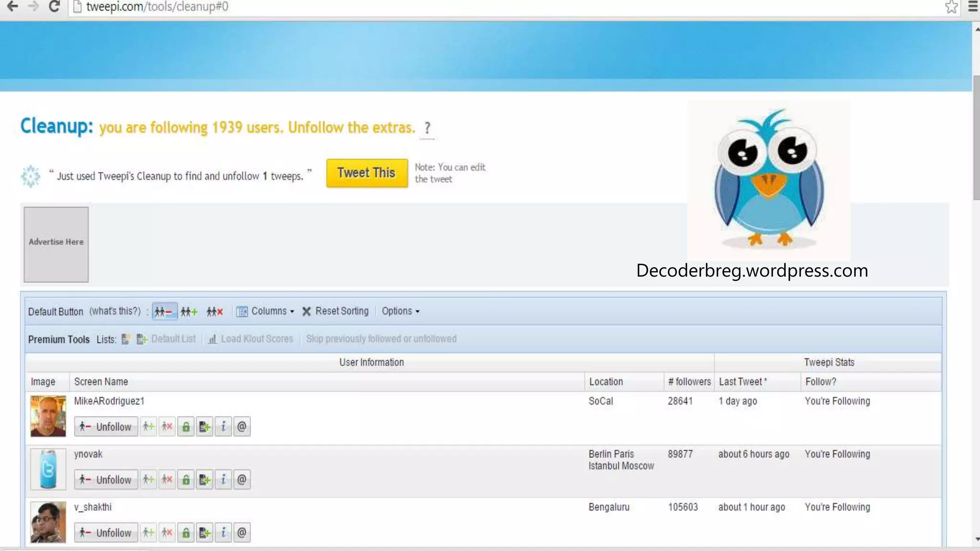Viewport: 980px width, 551px height.
Task: Sort by the Last Tweet column header
Action: pyautogui.click(x=742, y=382)
